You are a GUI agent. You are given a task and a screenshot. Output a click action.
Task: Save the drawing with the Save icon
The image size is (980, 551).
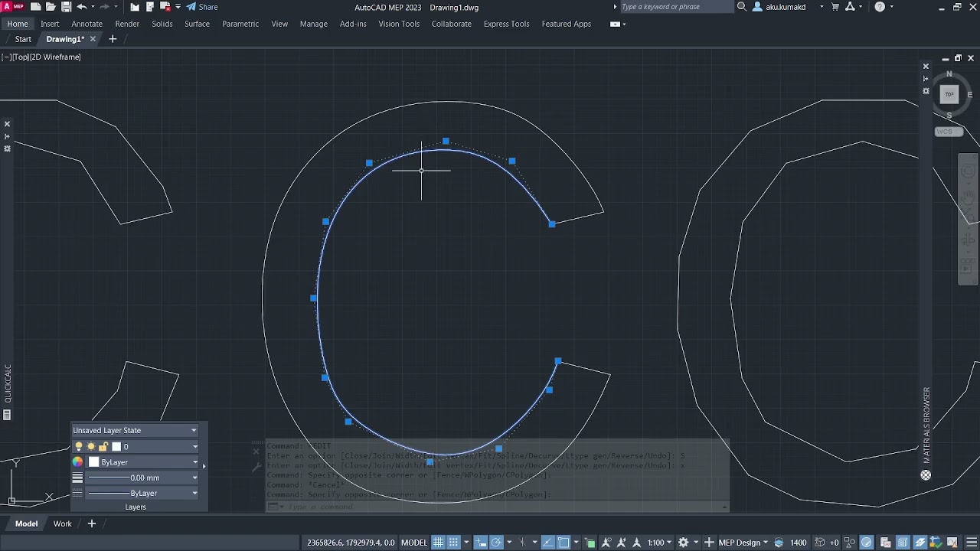[67, 7]
